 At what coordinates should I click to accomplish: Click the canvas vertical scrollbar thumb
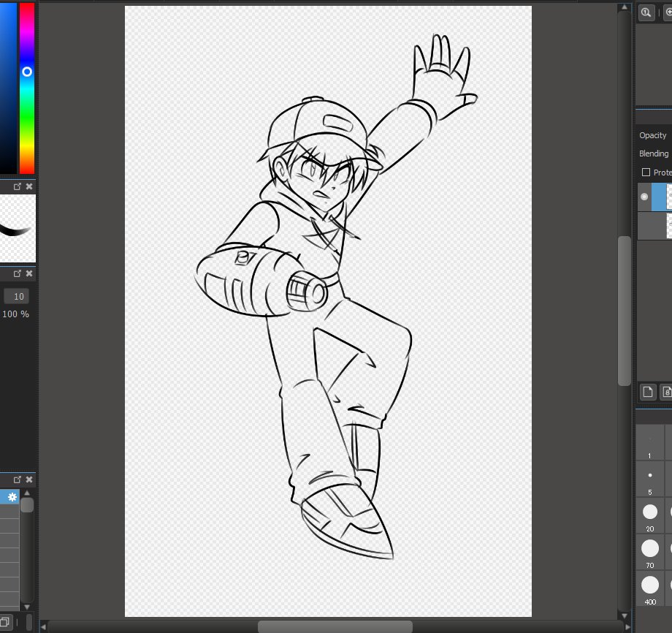[624, 311]
